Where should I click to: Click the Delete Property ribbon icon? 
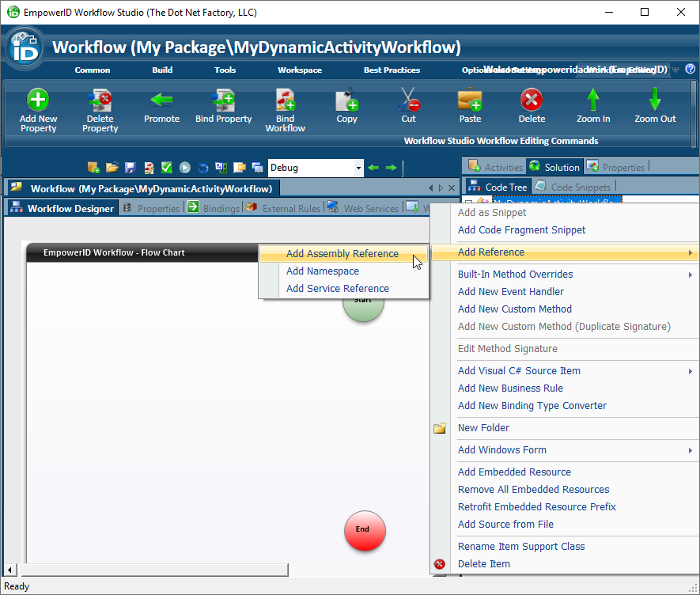100,100
